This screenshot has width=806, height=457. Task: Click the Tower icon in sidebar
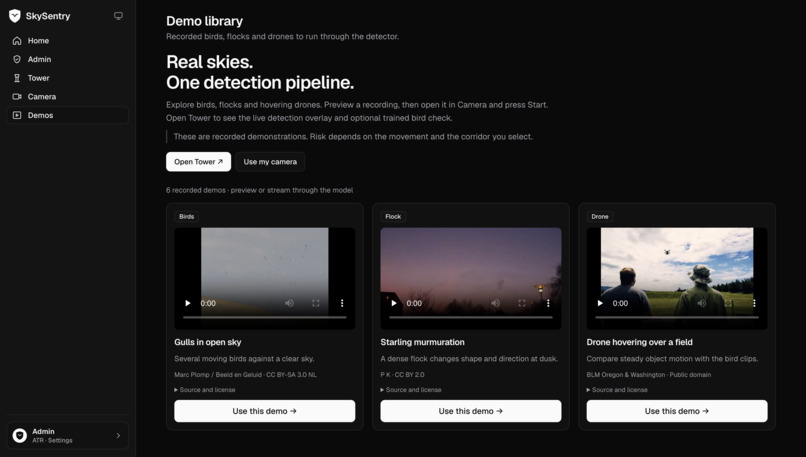point(17,78)
